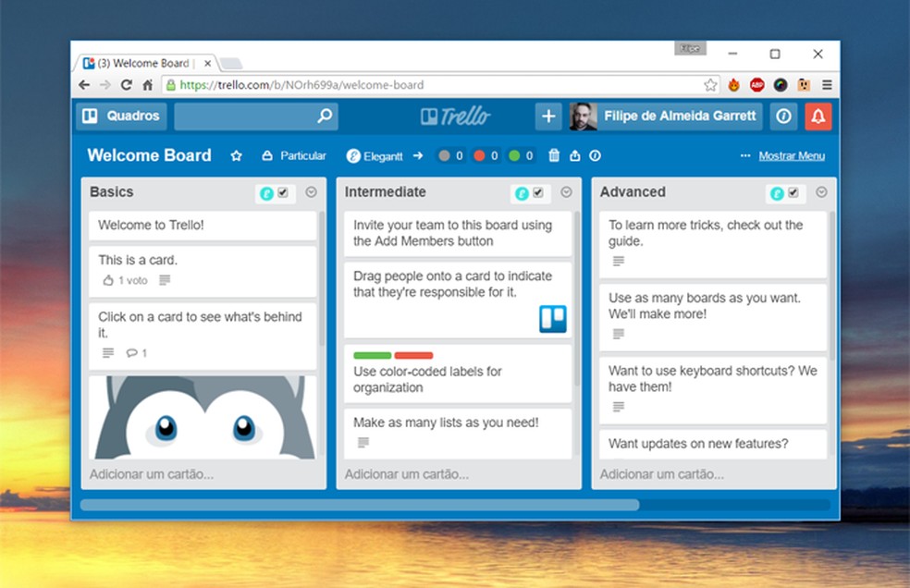Viewport: 910px width, 588px height.
Task: Open the Welcome to Trello! card
Action: click(x=203, y=226)
